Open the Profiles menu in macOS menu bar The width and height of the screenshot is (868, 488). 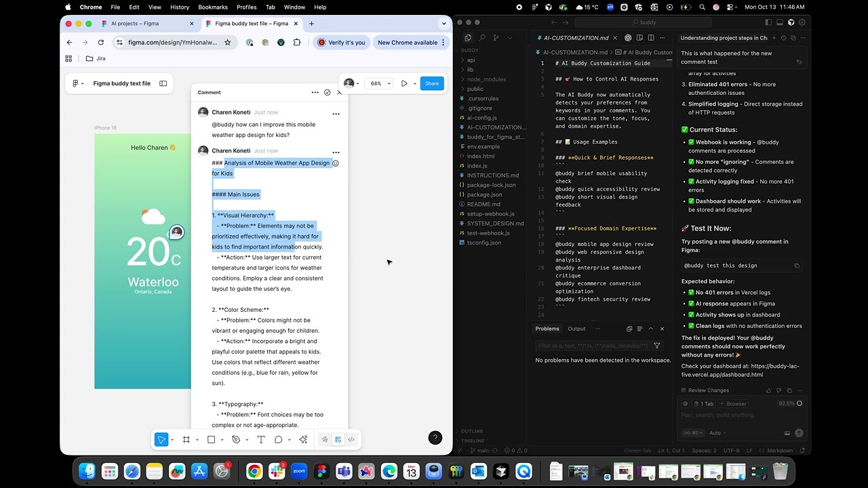pyautogui.click(x=246, y=7)
